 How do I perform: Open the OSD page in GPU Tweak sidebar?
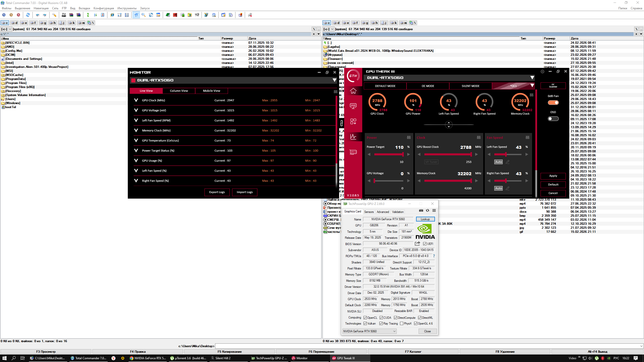(353, 106)
